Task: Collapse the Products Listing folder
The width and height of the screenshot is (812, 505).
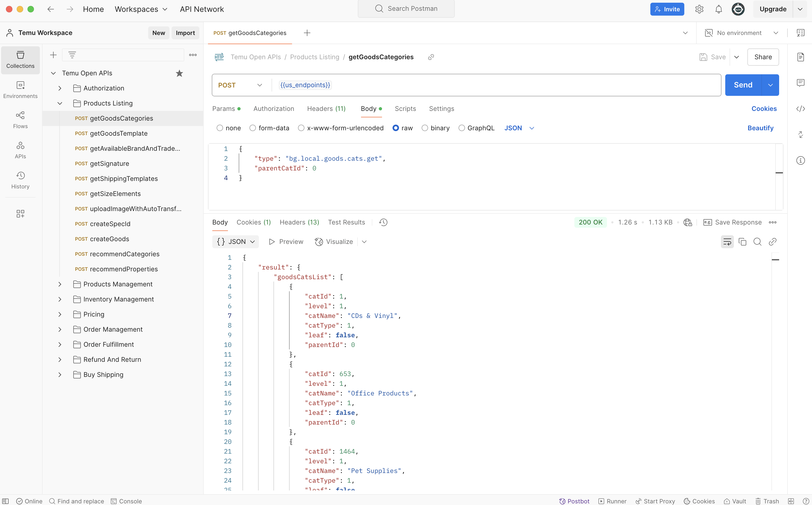Action: [x=60, y=103]
